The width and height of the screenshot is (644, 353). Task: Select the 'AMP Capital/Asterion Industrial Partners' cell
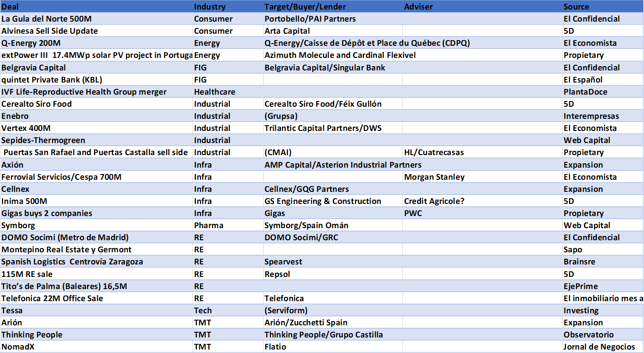point(343,165)
